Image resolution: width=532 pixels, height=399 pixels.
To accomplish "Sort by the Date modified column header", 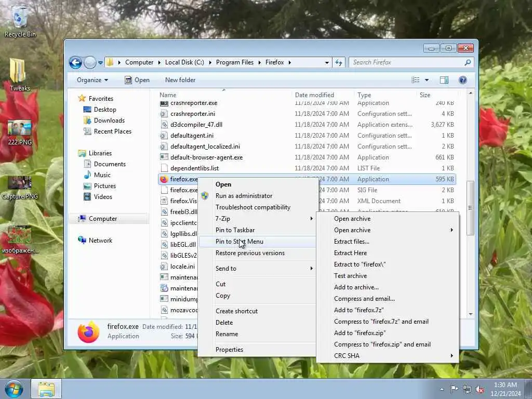I will click(314, 95).
